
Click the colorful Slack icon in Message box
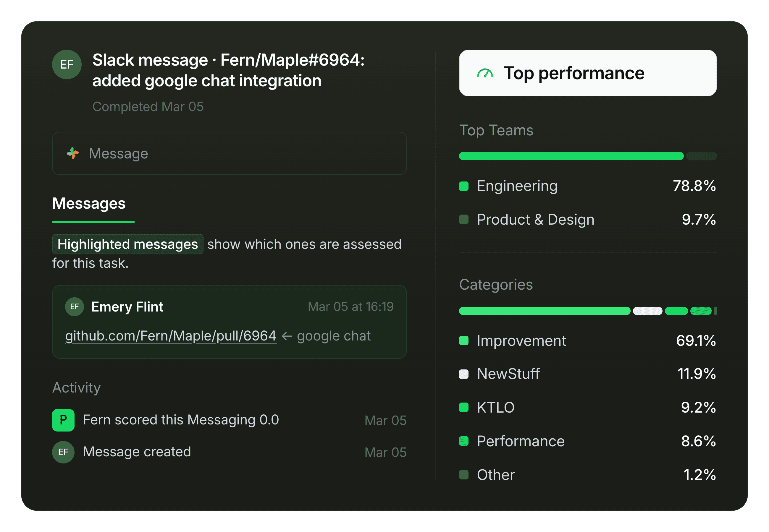(x=73, y=153)
